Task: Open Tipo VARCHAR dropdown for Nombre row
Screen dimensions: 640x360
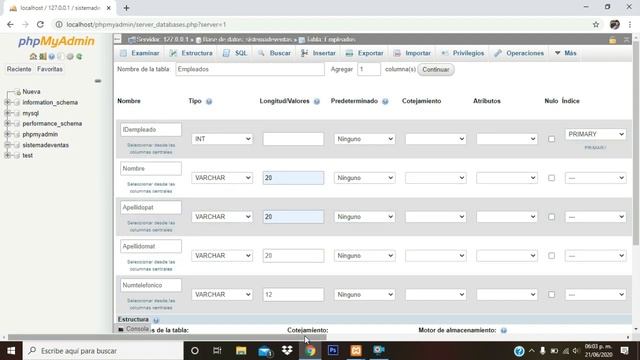Action: 222,178
